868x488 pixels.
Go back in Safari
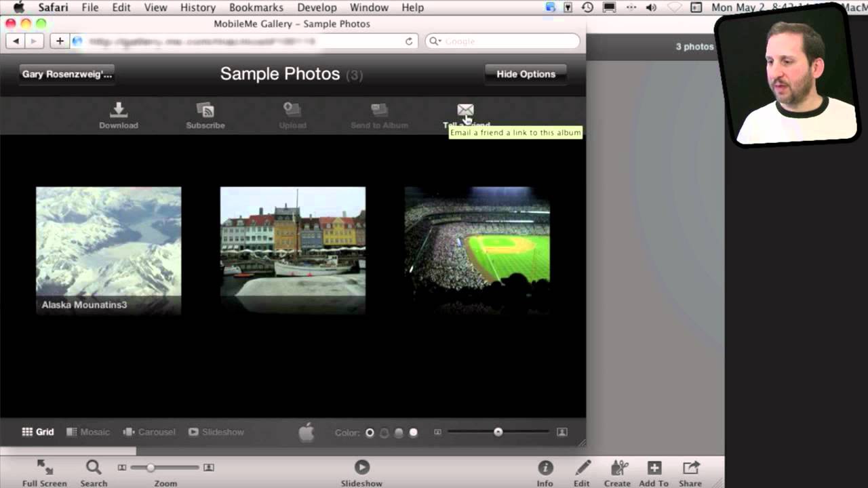click(x=16, y=41)
